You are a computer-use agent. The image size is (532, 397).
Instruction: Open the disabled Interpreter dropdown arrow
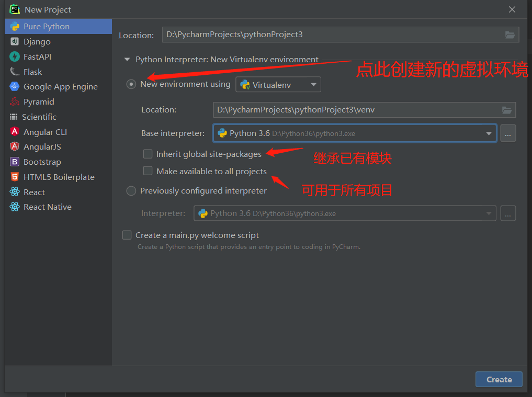(x=489, y=213)
